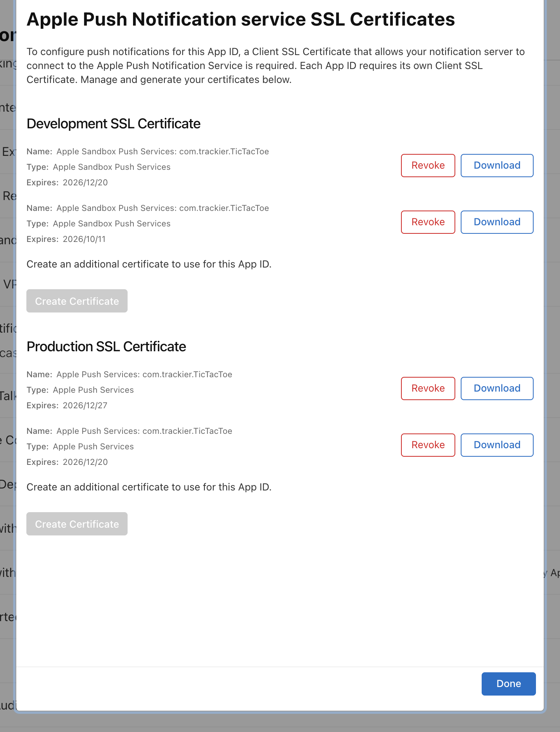Click Create Certificate under Production SSL Certificate
Viewport: 560px width, 732px height.
(x=77, y=524)
